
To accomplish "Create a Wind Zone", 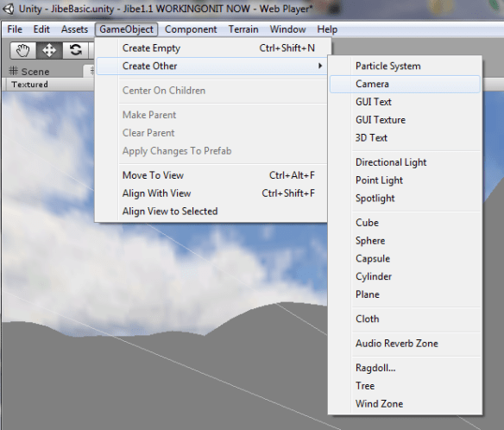I will pos(405,404).
